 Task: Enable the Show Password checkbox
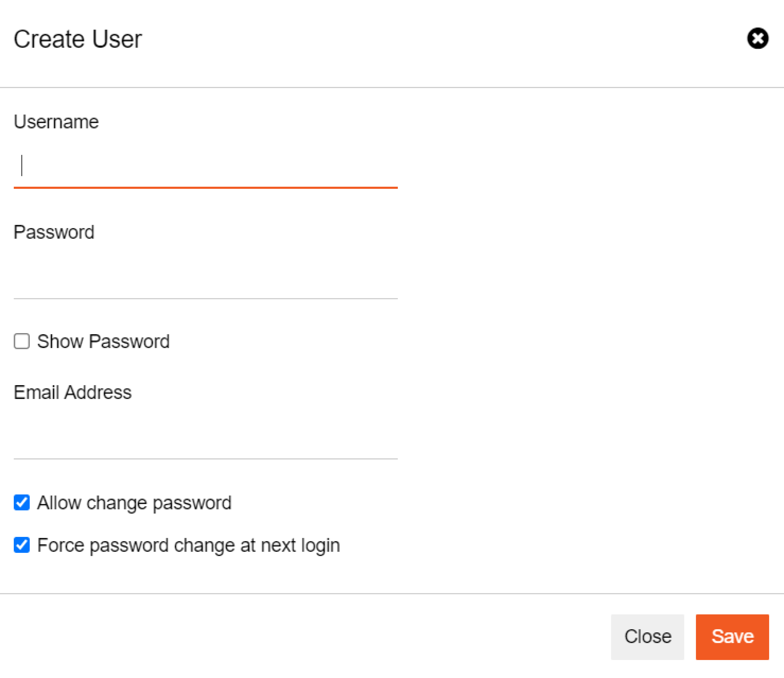pos(22,341)
